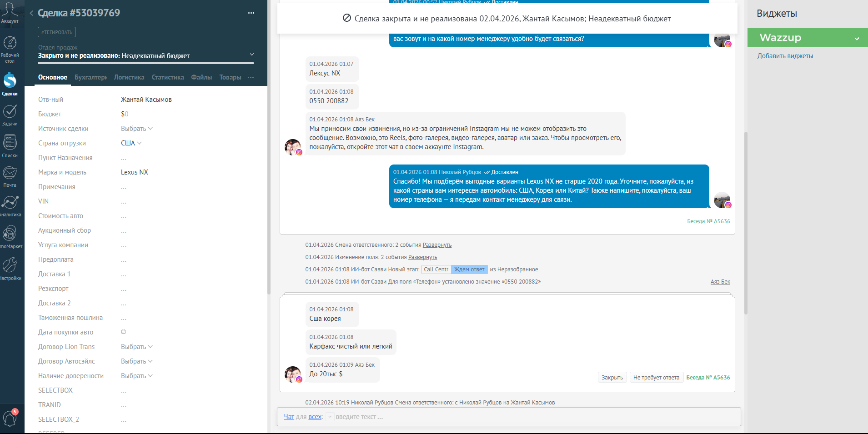Edit the Стоимость авто field value
868x434 pixels.
click(124, 216)
